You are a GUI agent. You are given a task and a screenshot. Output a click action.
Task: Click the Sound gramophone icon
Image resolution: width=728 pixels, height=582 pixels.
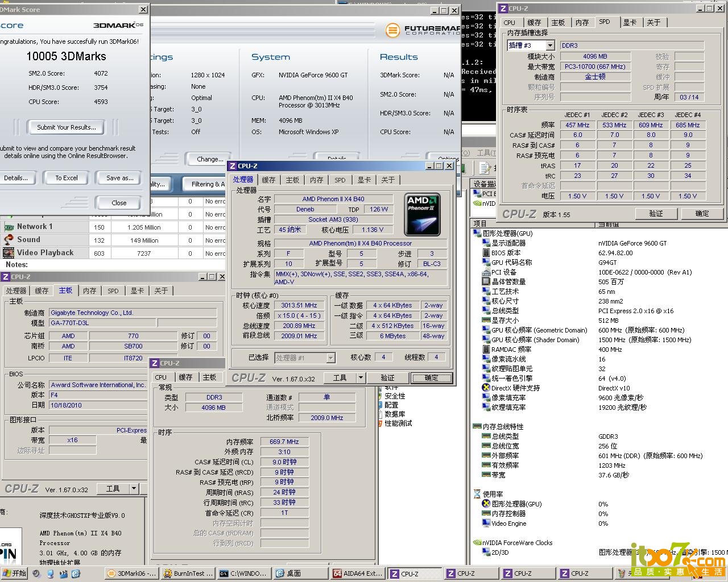[9, 240]
